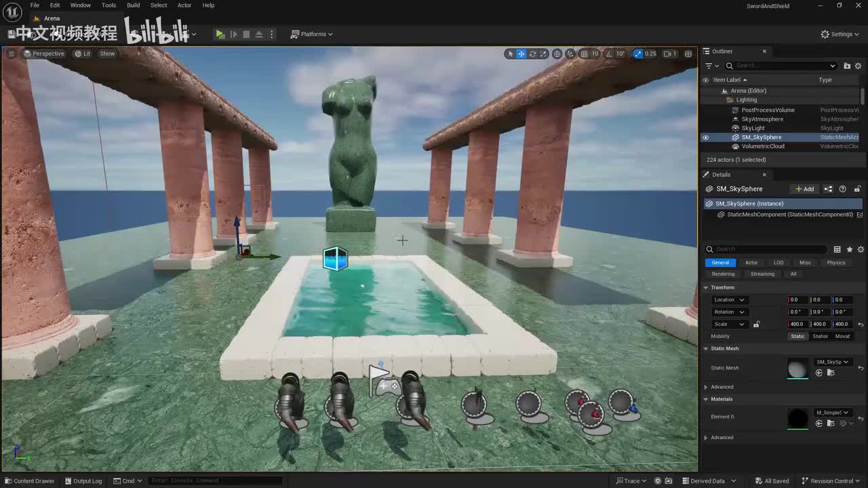
Task: Click the Outliner search field
Action: click(781, 66)
